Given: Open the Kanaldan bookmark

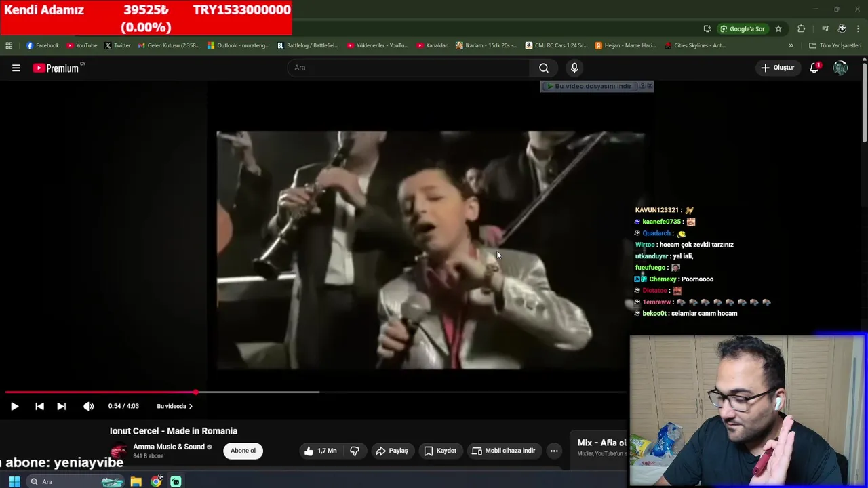Looking at the screenshot, I should [433, 45].
